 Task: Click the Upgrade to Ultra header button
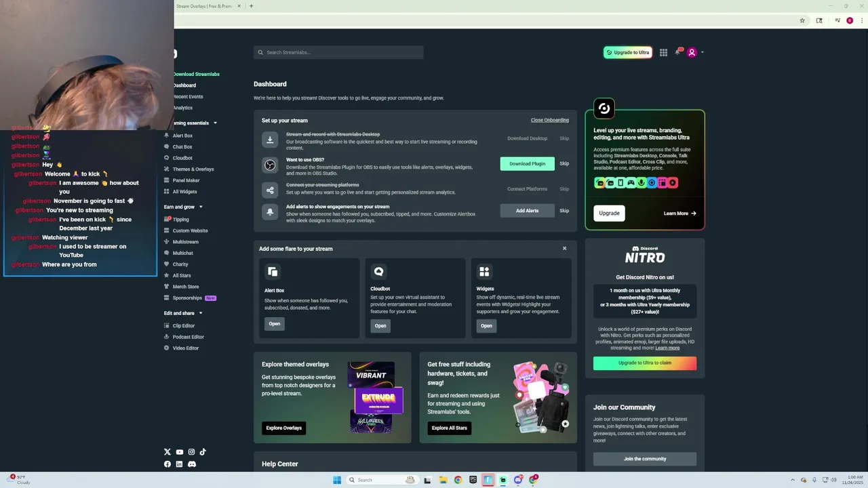tap(628, 52)
